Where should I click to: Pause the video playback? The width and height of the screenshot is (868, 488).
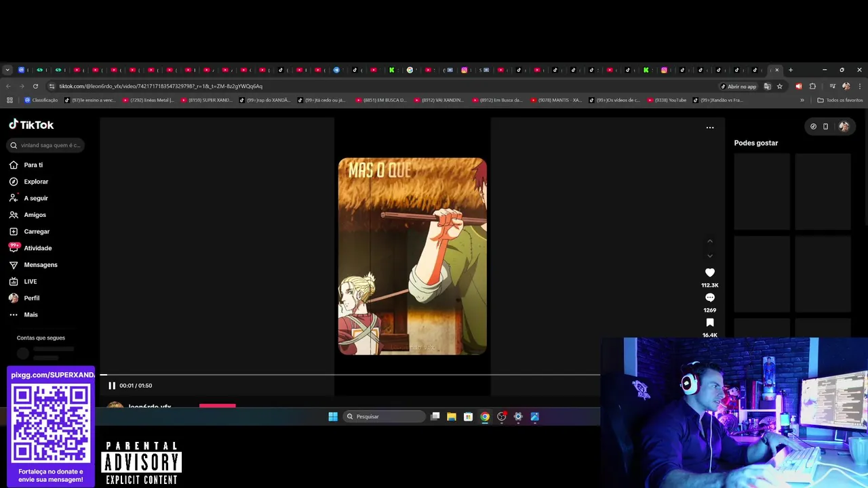(x=112, y=386)
